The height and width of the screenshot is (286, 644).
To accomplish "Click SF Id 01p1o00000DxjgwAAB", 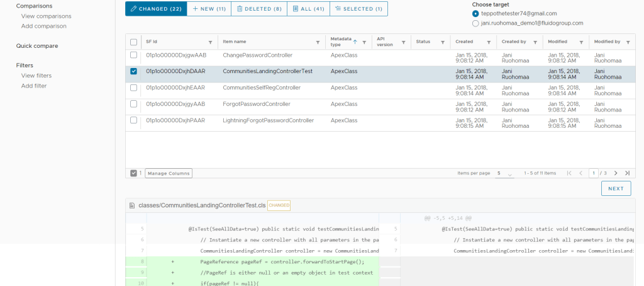I will click(176, 55).
